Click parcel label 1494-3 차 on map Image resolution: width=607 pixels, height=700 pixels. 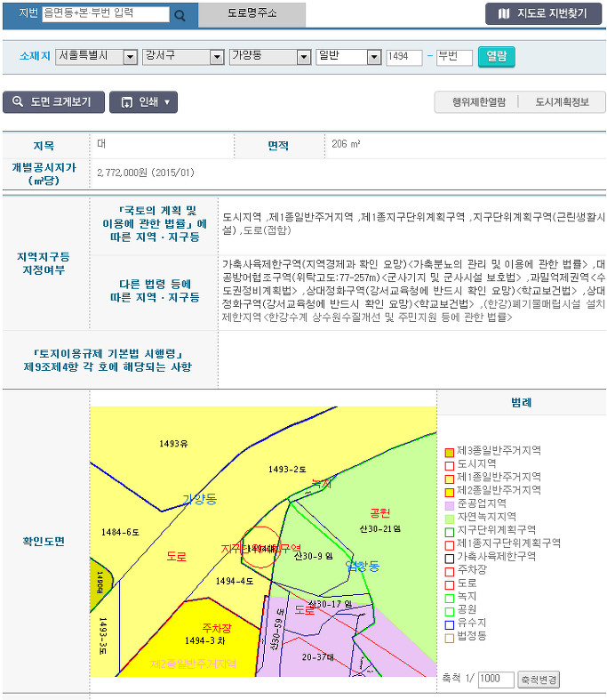(x=204, y=640)
